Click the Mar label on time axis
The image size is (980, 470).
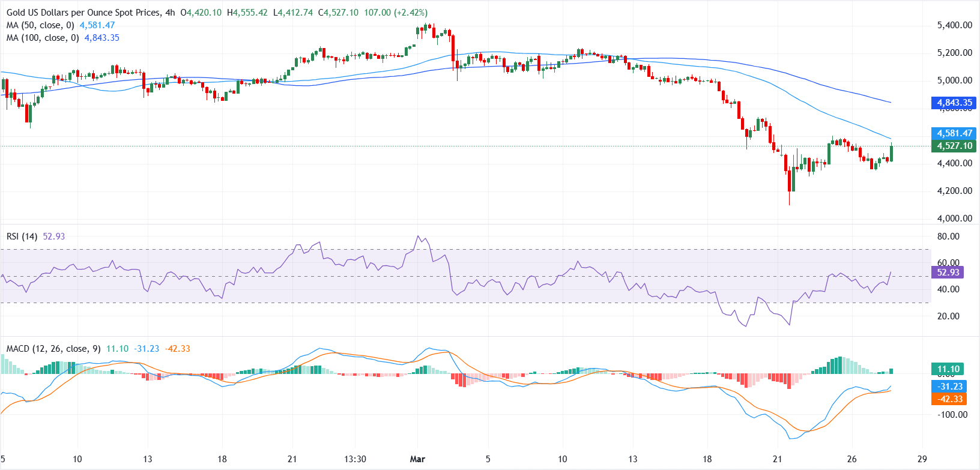point(417,459)
